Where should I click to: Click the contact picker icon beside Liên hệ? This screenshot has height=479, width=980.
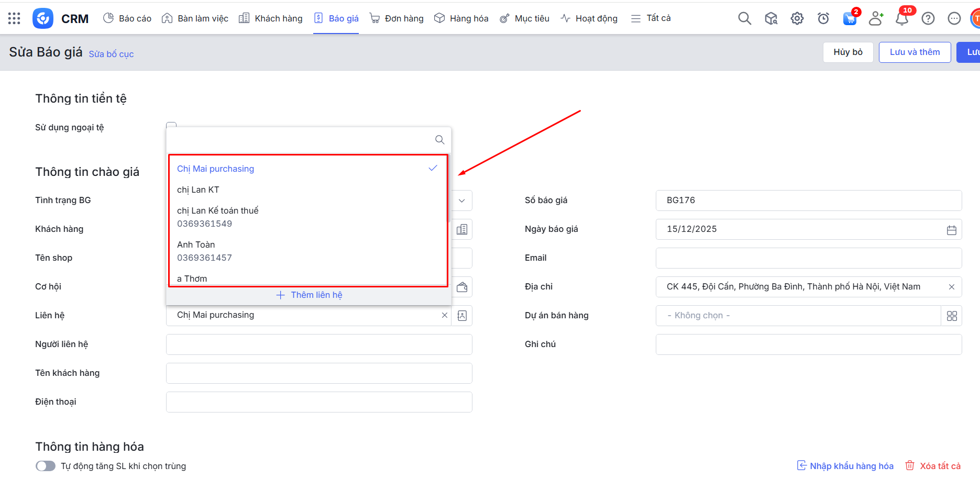[x=462, y=316]
